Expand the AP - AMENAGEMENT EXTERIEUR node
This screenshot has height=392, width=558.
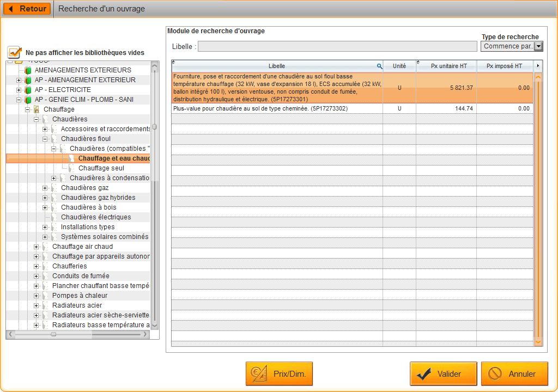[19, 81]
